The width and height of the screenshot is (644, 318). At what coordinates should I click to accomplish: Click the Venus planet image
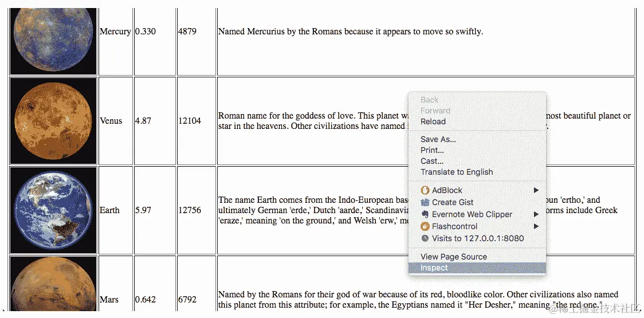point(53,121)
